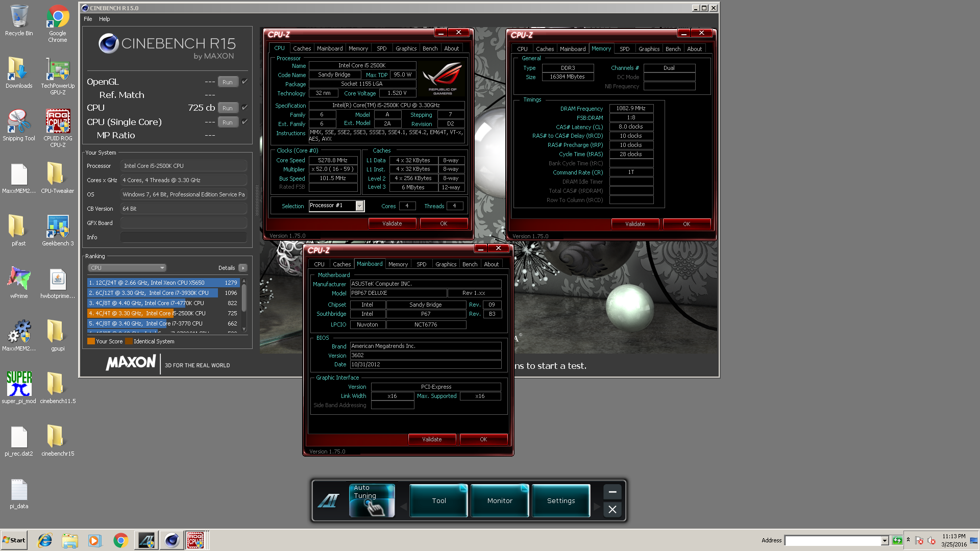
Task: Open the cinebench11.5 desktop folder
Action: [58, 388]
